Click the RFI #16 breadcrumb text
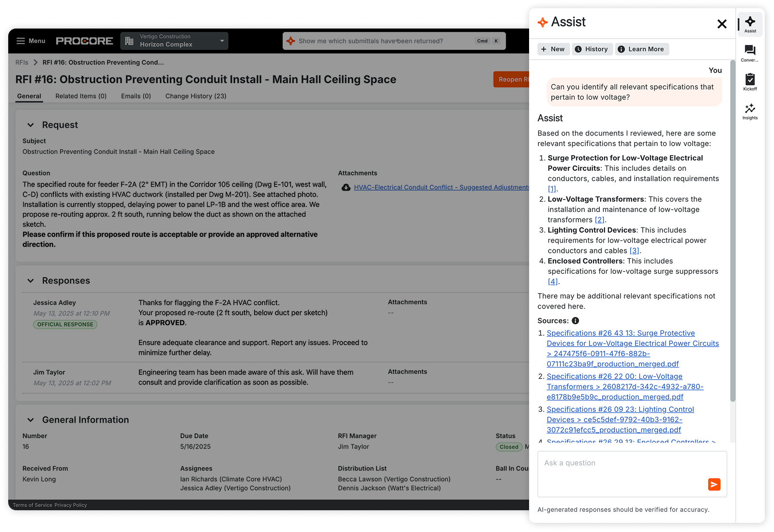The height and width of the screenshot is (532, 774). tap(103, 62)
